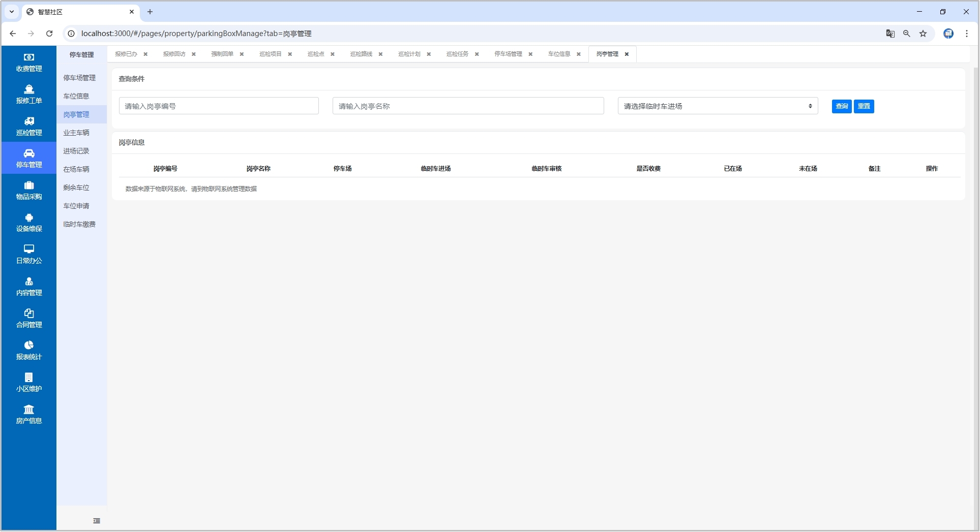This screenshot has width=980, height=532.
Task: Collapse the submenu with bottom toggle icon
Action: 97,521
